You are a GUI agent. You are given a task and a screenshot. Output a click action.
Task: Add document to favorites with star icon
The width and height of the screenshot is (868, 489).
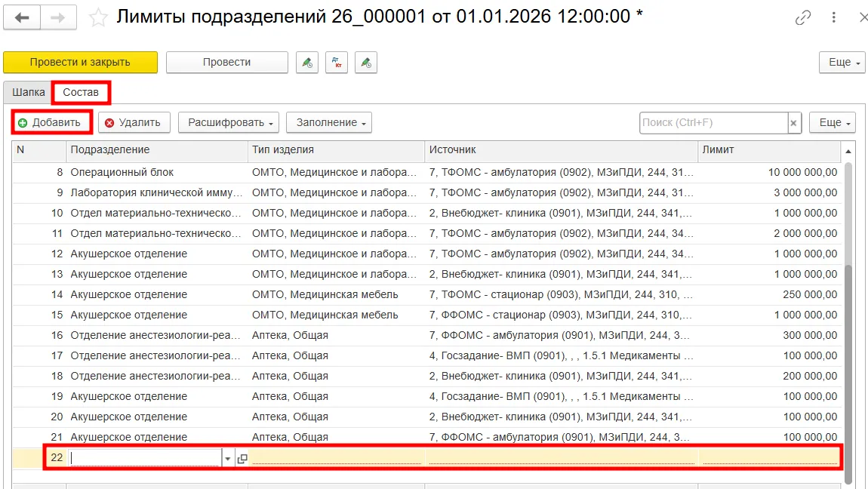pos(98,17)
